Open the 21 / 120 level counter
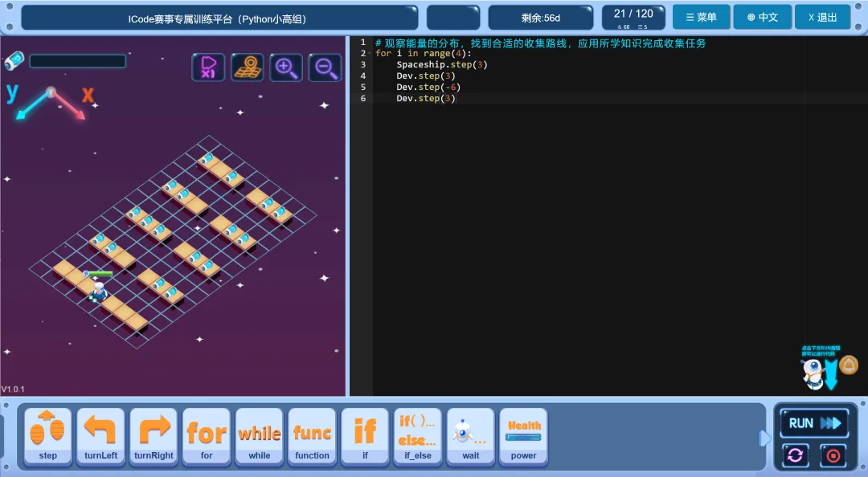 633,17
